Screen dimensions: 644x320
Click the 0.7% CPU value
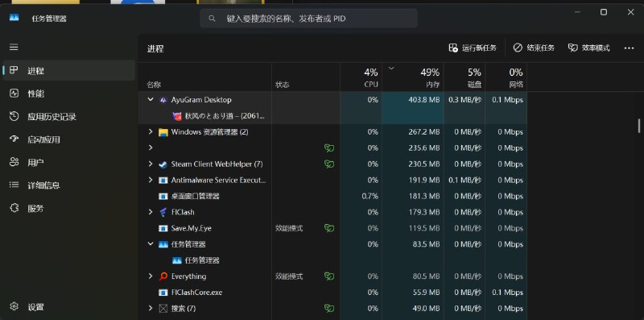pos(370,196)
